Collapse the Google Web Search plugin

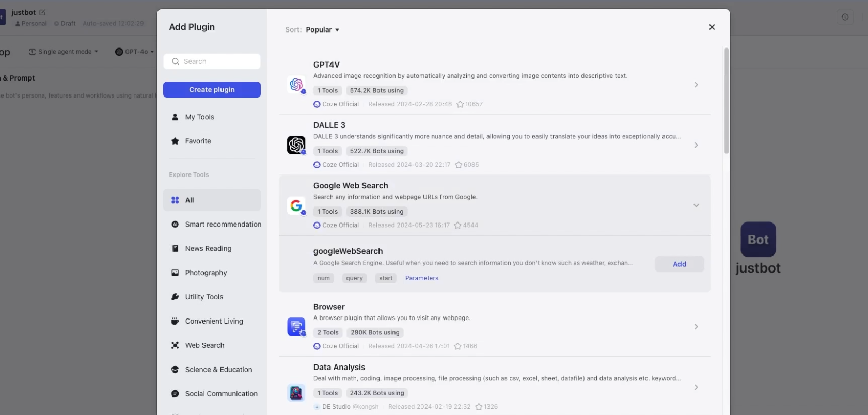696,205
